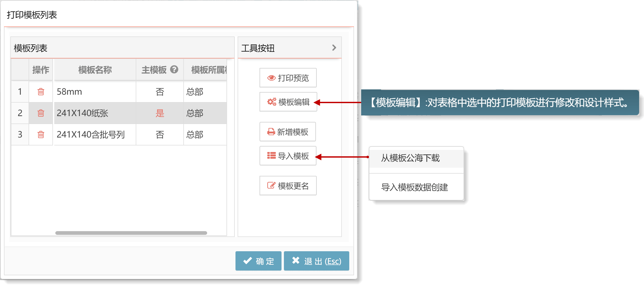
Task: Click 退出 (Esc) to close dialog
Action: pyautogui.click(x=316, y=261)
